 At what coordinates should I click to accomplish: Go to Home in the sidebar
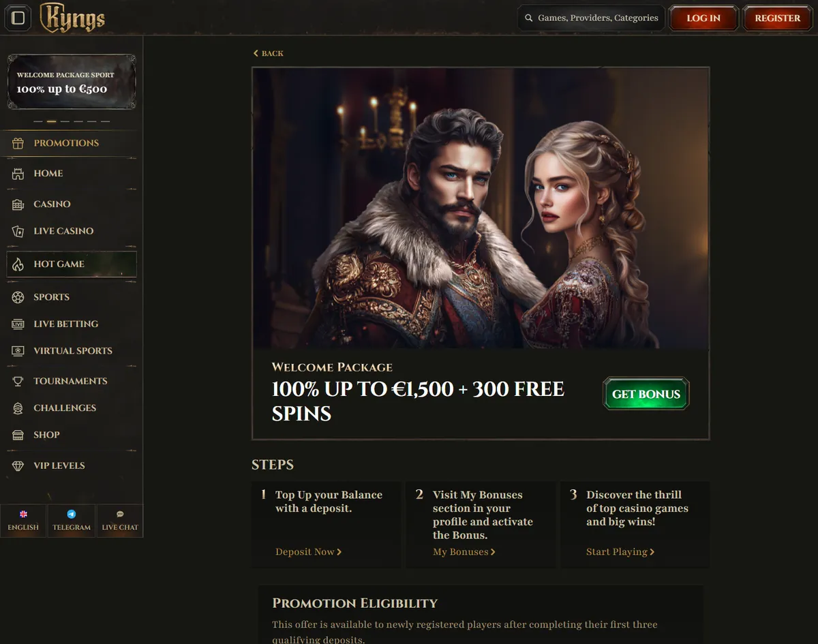point(72,174)
